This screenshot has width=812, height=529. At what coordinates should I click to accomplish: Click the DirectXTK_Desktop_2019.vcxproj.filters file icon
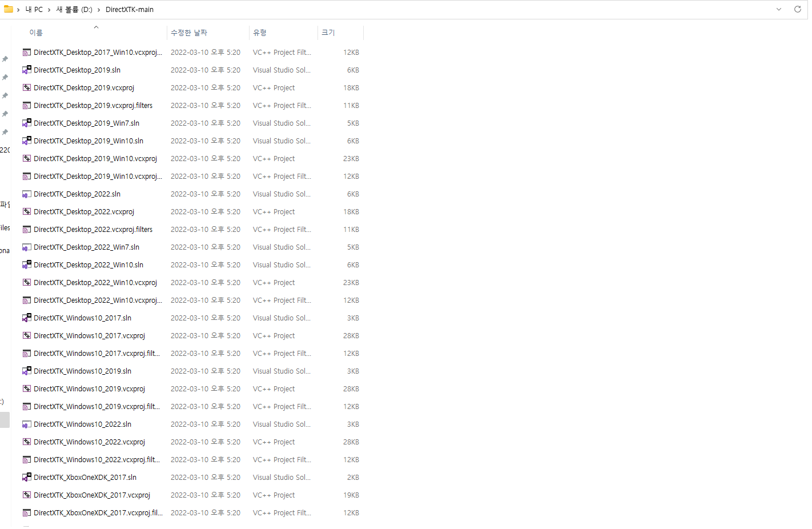tap(27, 106)
